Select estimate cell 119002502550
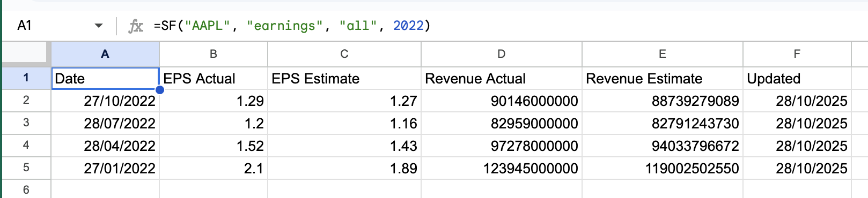Screen dimensions: 868x198 click(663, 168)
